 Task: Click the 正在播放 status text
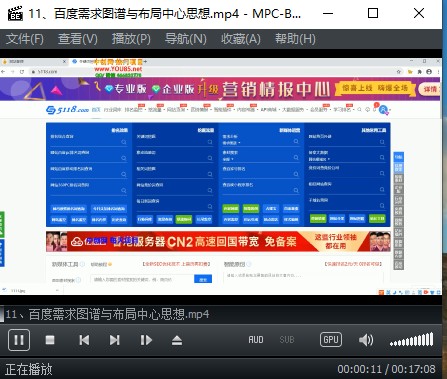tap(29, 369)
